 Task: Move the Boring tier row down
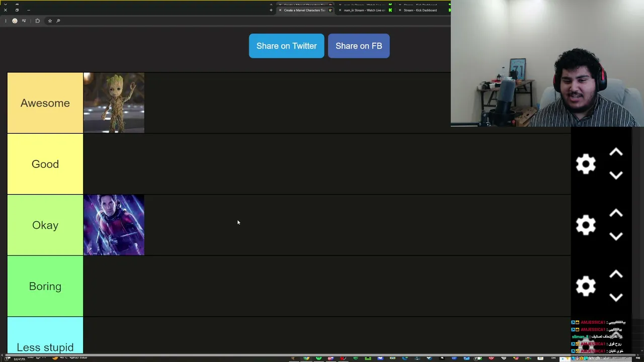[x=616, y=297]
